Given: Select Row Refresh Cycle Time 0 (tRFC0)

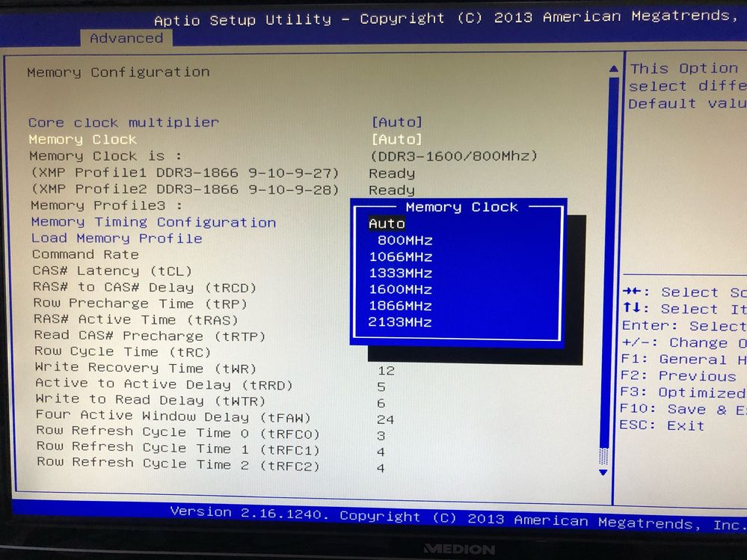Looking at the screenshot, I should [x=178, y=432].
